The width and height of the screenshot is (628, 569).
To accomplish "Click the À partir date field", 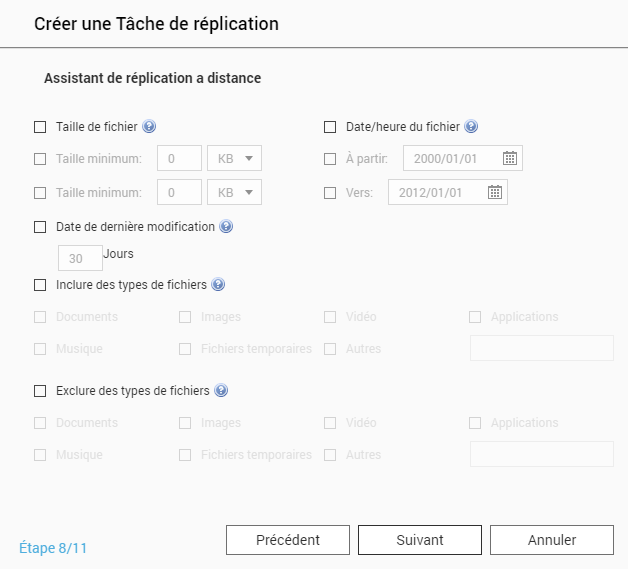I will pyautogui.click(x=450, y=158).
